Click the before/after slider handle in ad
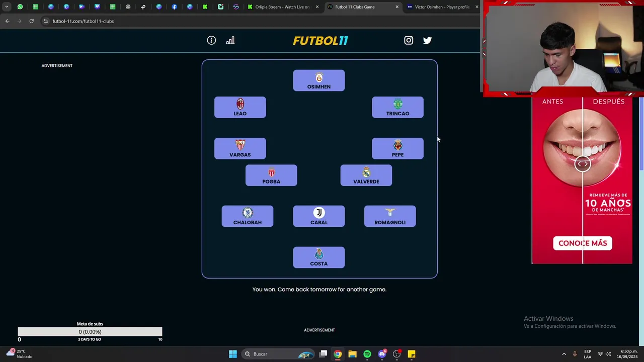 tap(583, 164)
